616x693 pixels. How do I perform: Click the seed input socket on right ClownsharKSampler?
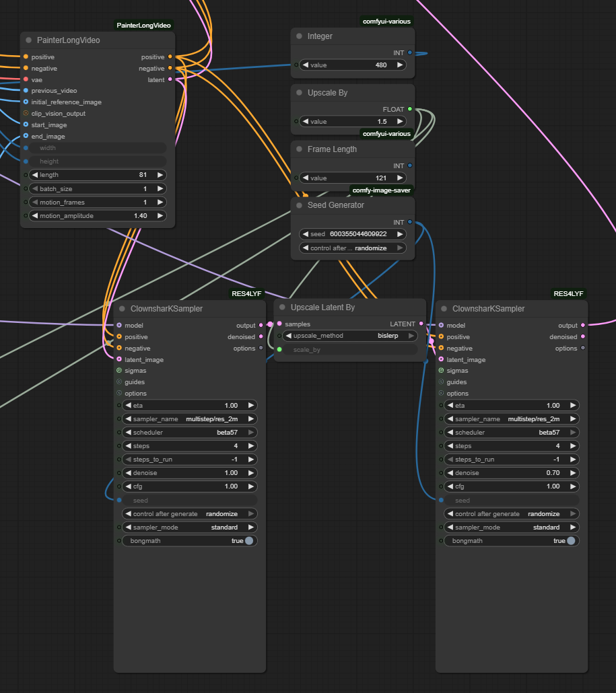[x=442, y=501]
